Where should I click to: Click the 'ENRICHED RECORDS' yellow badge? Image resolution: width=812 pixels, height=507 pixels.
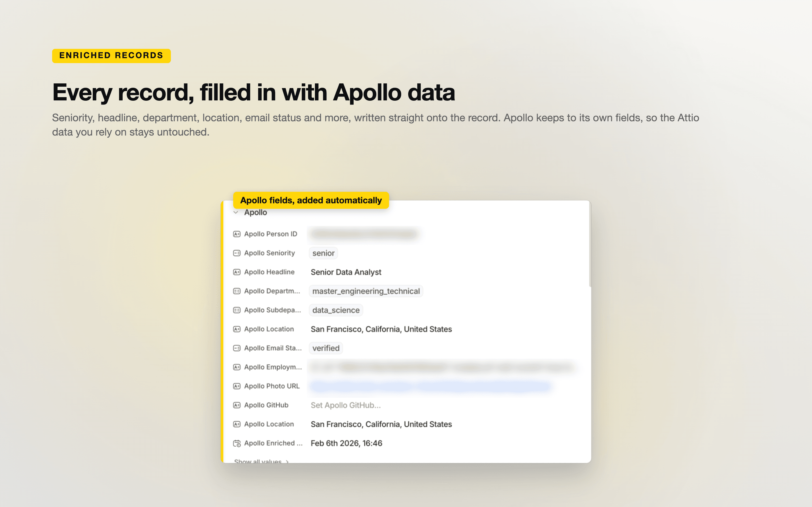click(111, 56)
